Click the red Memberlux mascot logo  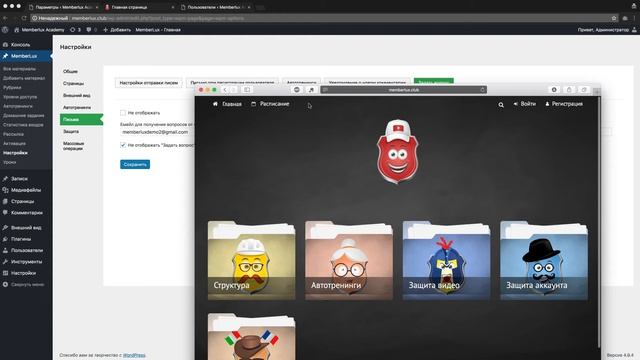click(x=398, y=152)
